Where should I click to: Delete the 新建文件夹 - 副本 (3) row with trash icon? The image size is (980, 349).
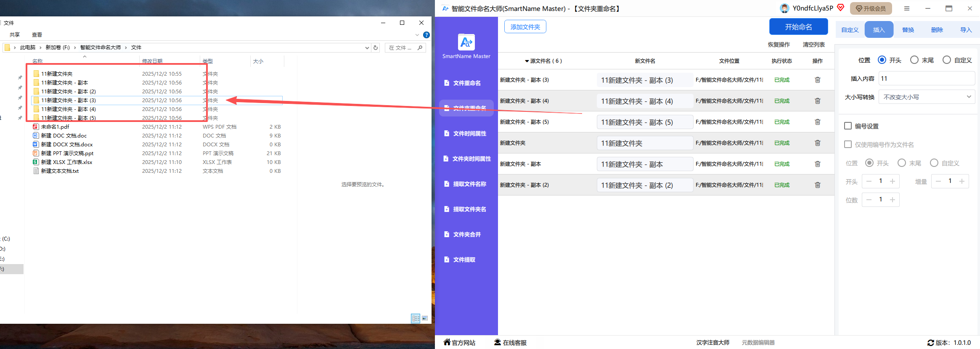click(x=817, y=80)
